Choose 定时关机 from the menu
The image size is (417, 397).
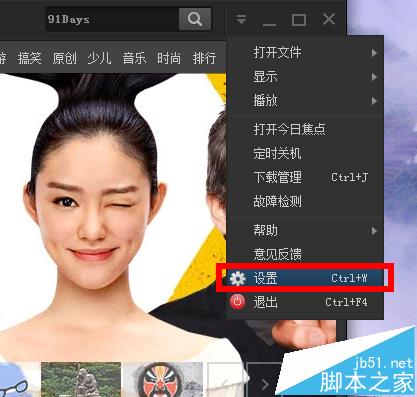305,153
